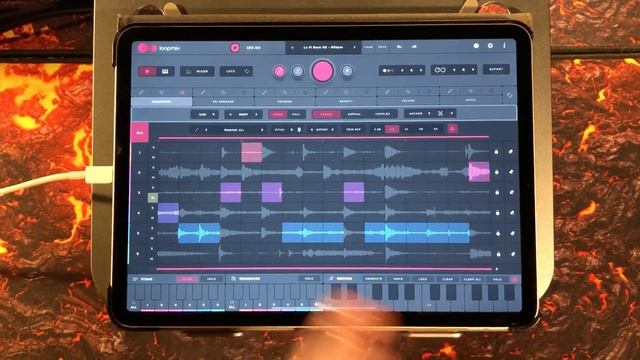This screenshot has width=640, height=360.
Task: Open the help circle icon
Action: pos(476,46)
